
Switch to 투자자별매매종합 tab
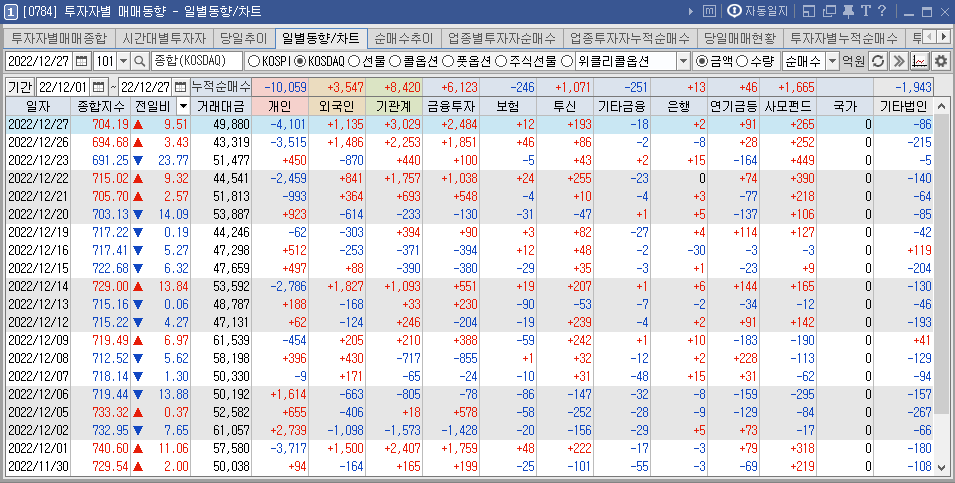coord(58,38)
